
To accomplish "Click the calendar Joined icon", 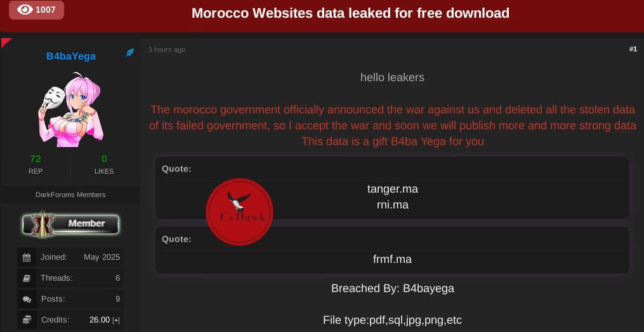I will (x=27, y=257).
